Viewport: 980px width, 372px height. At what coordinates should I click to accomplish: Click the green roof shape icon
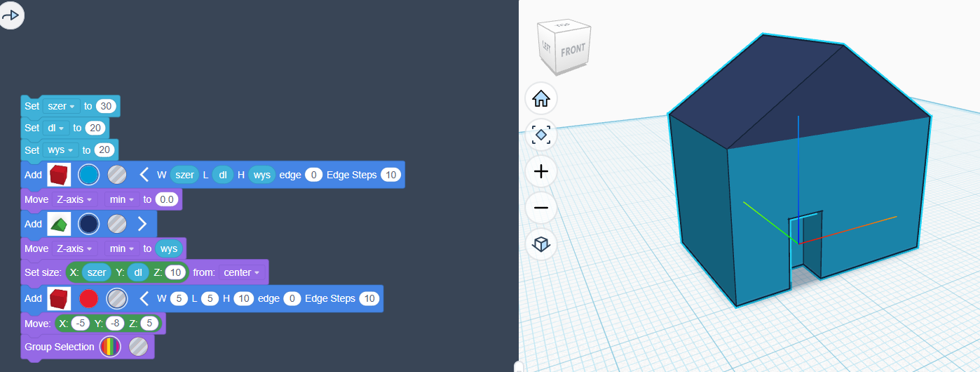tap(59, 224)
